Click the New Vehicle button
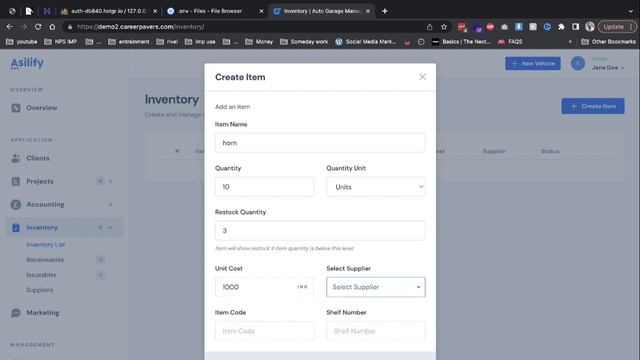 coord(533,64)
